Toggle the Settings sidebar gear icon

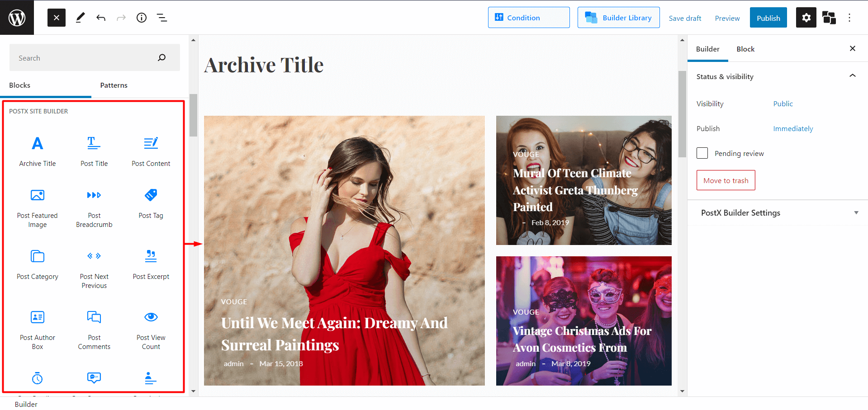806,18
